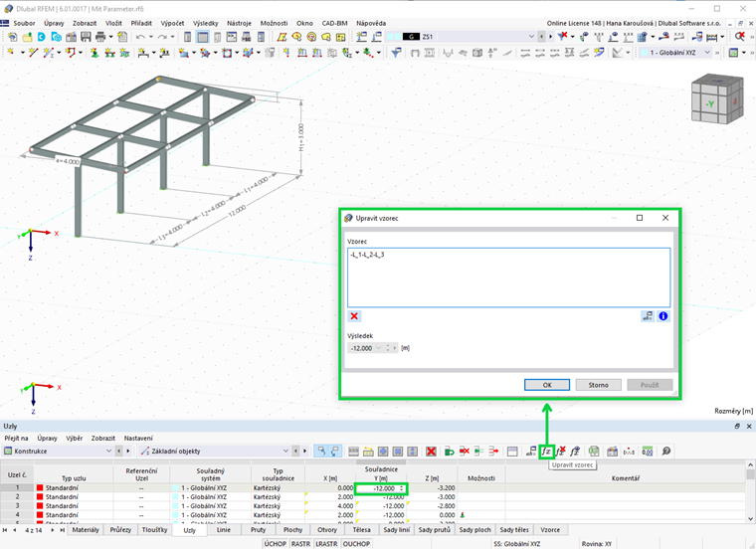This screenshot has width=756, height=549.
Task: Open the work plane icon dropdown at toolbar right
Action: [x=744, y=53]
